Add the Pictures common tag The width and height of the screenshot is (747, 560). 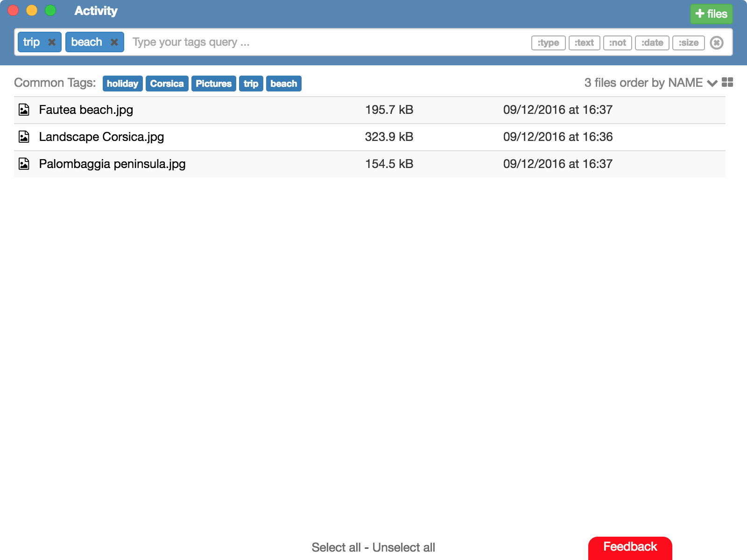pyautogui.click(x=213, y=84)
